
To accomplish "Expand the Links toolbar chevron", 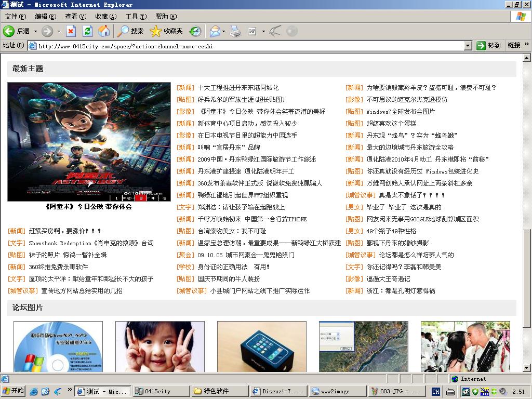I will point(526,44).
